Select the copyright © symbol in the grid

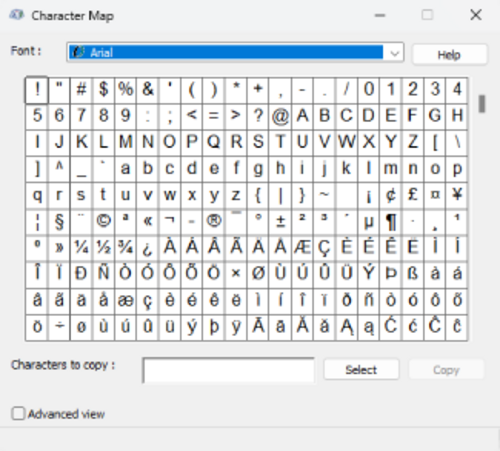pyautogui.click(x=103, y=221)
